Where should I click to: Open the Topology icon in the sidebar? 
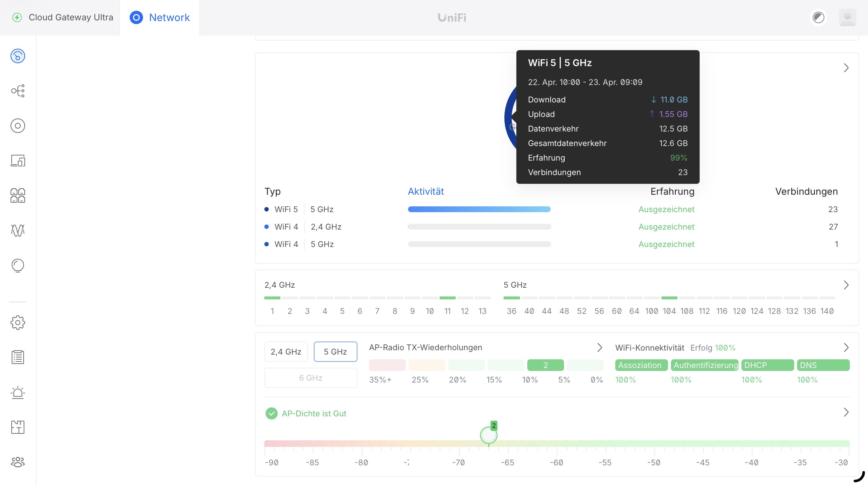tap(18, 91)
